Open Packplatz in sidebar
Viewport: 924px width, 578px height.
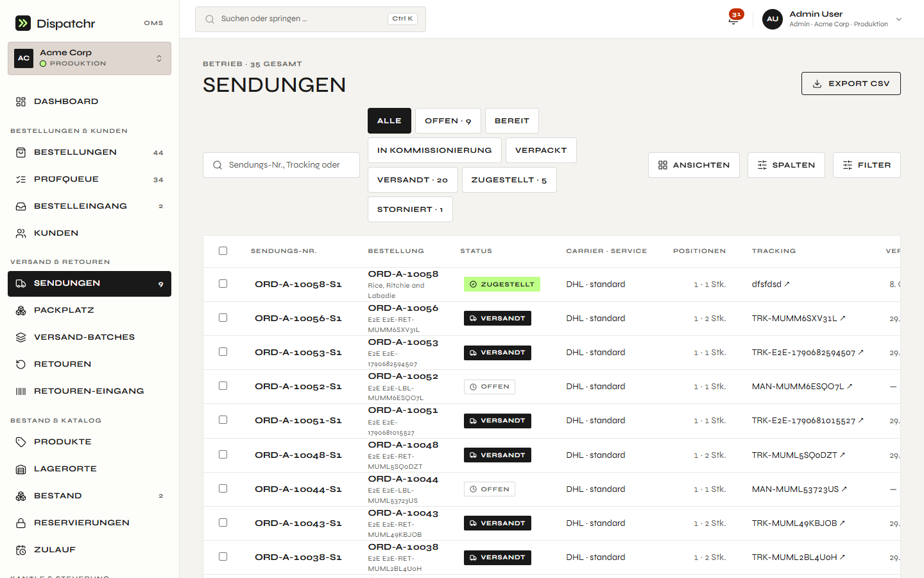89,310
